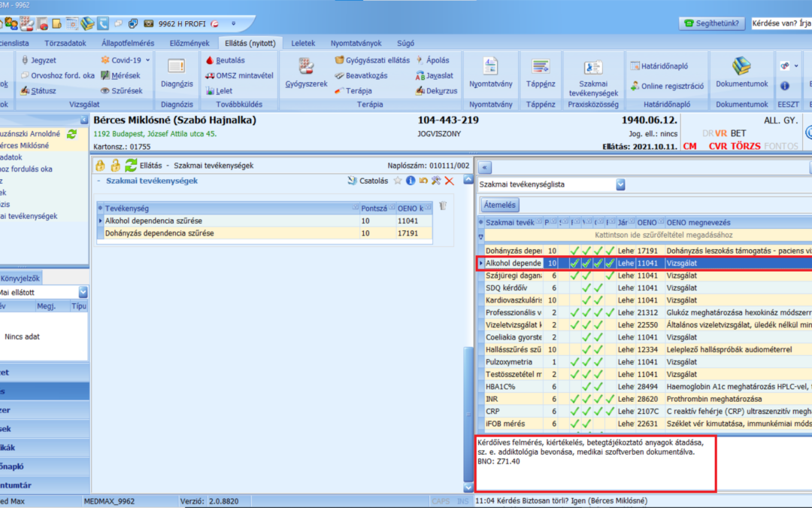
Task: Click the green refresh icon next to Ellátás
Action: pyautogui.click(x=131, y=165)
